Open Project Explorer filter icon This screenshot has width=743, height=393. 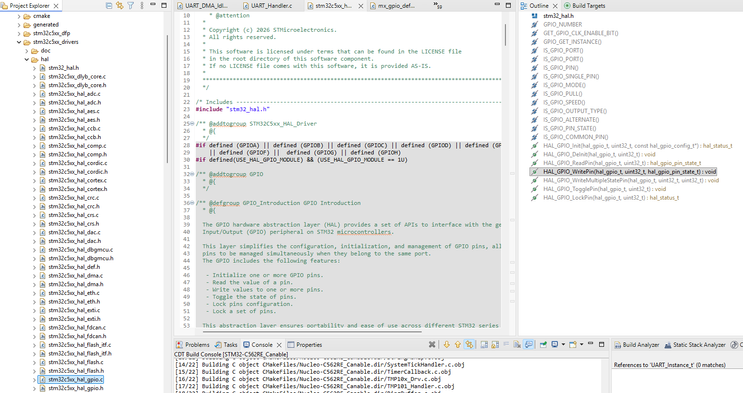[130, 6]
